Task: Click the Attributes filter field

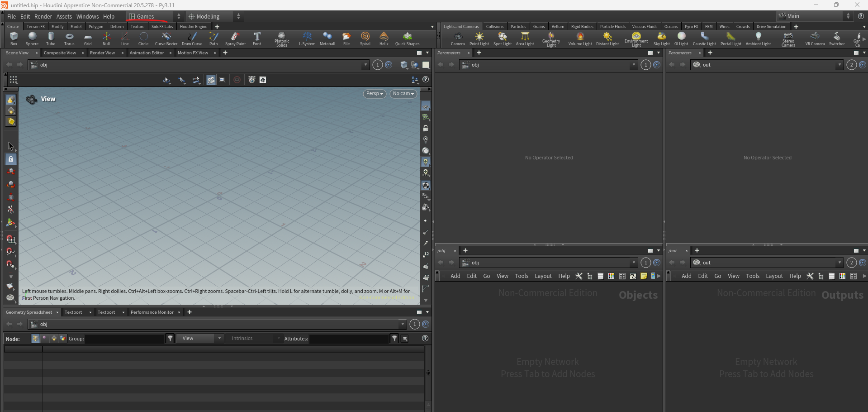Action: click(x=349, y=338)
